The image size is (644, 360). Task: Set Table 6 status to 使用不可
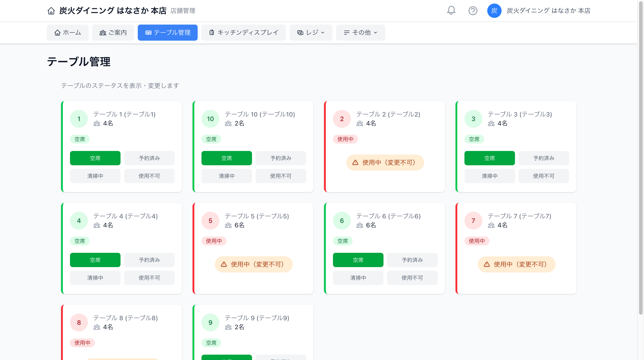[412, 278]
